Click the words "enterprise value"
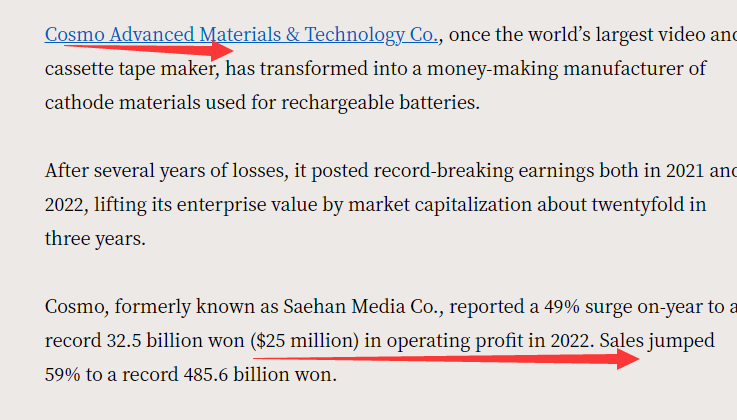 tap(238, 206)
